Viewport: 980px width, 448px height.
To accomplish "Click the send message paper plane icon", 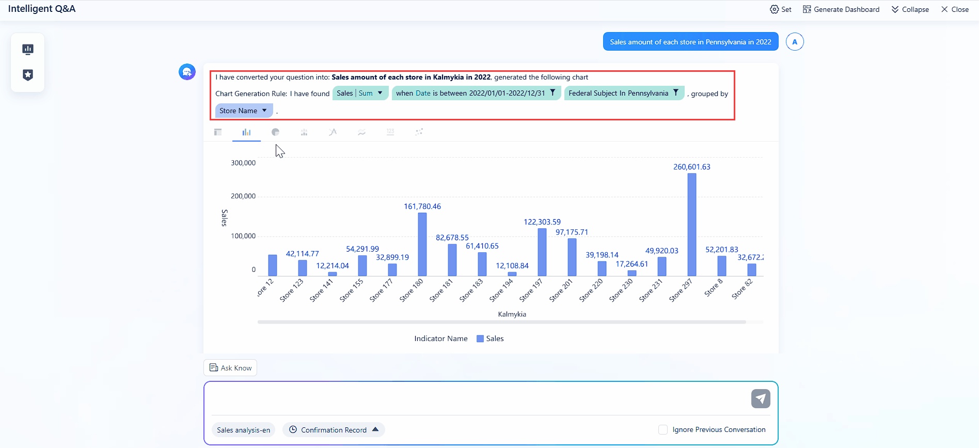I will pos(760,398).
